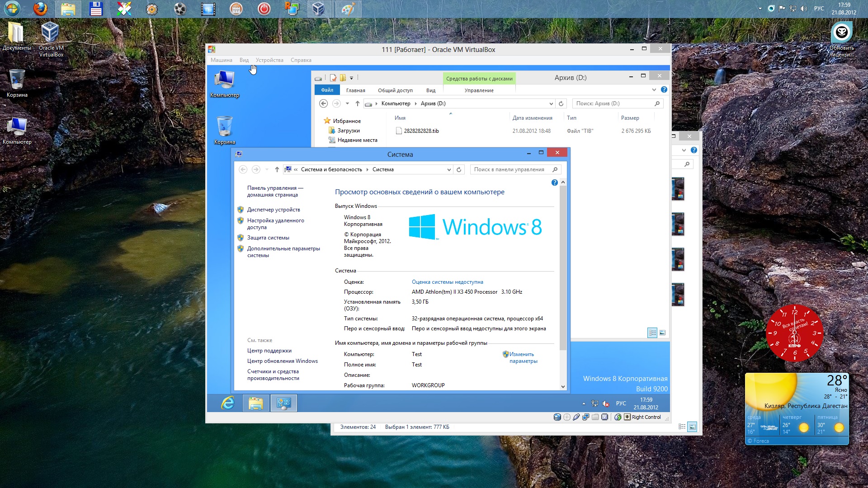Open Устройства menu in VirtualBox
868x488 pixels.
point(269,60)
